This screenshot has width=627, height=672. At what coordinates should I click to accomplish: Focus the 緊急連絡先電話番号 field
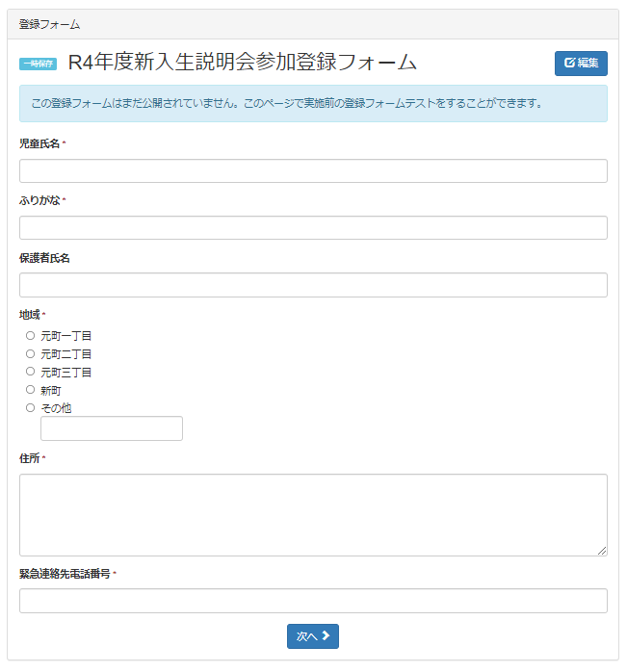point(313,601)
